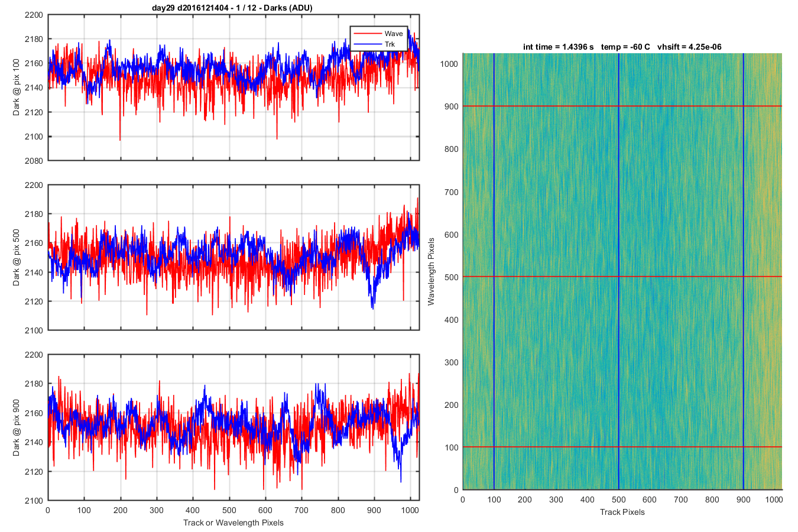
Task: Click tick 1000 on the Wavelength Pixels axis
Action: pos(449,64)
